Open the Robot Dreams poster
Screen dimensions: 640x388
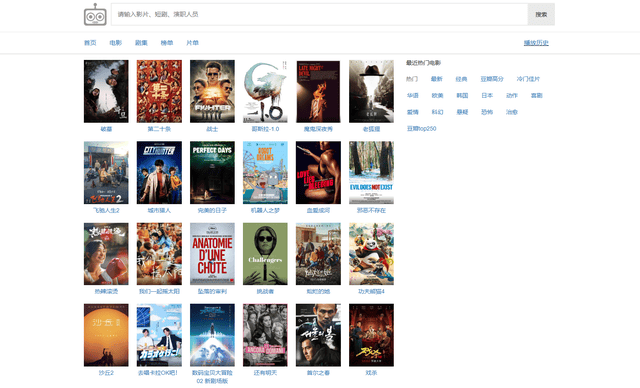tap(265, 173)
